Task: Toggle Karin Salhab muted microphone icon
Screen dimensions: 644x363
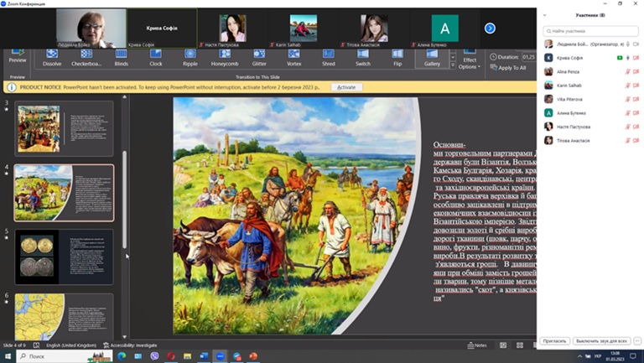Action: coord(627,86)
